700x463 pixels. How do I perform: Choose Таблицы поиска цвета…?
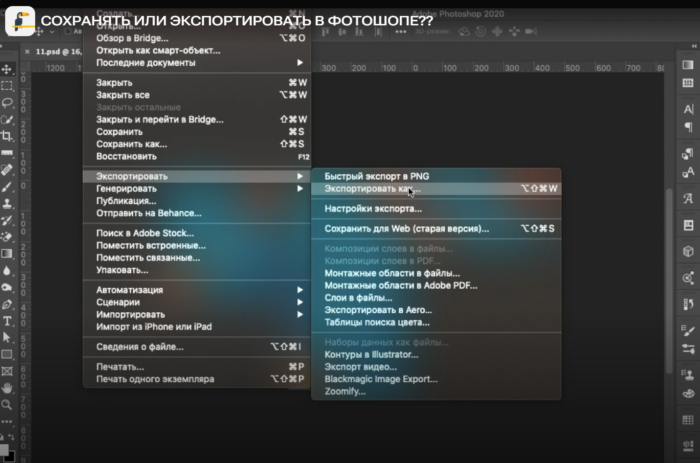[x=436, y=322]
